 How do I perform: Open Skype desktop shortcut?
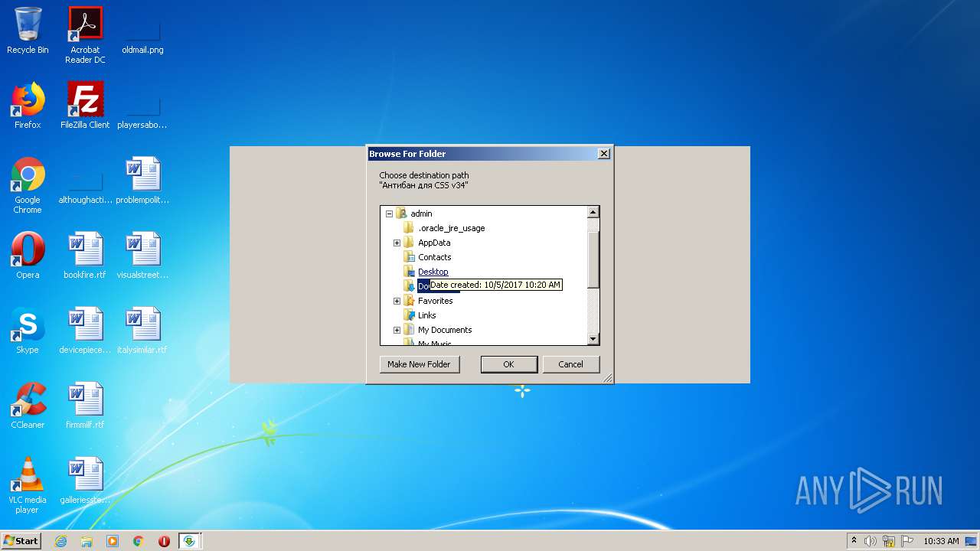28,331
